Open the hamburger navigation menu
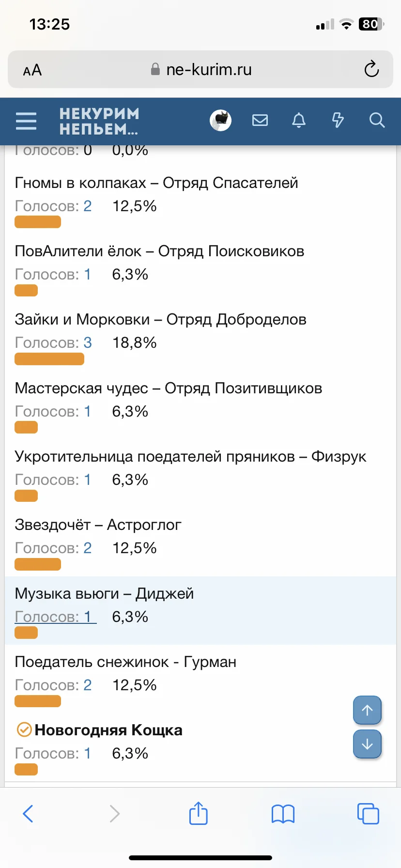This screenshot has height=868, width=401. [x=26, y=121]
